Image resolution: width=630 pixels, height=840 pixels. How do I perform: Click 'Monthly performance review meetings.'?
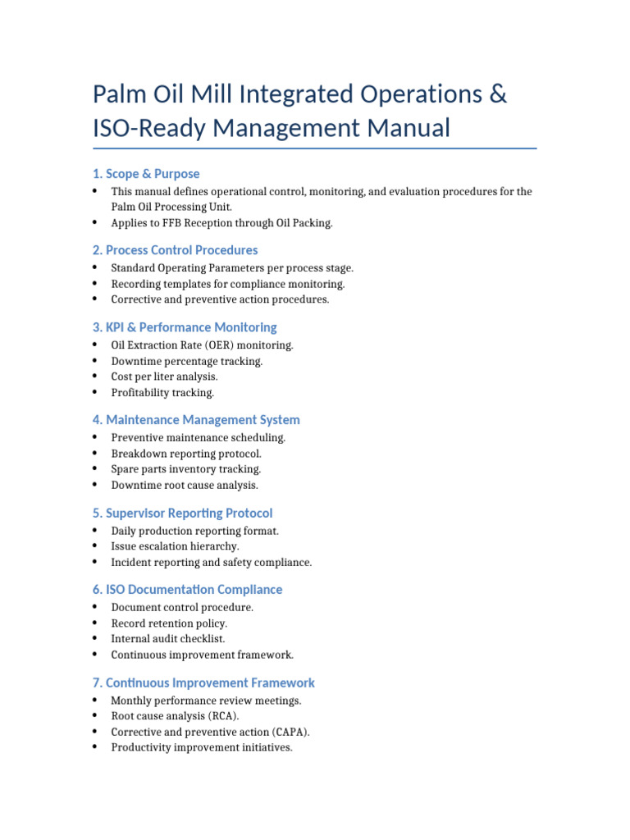206,701
